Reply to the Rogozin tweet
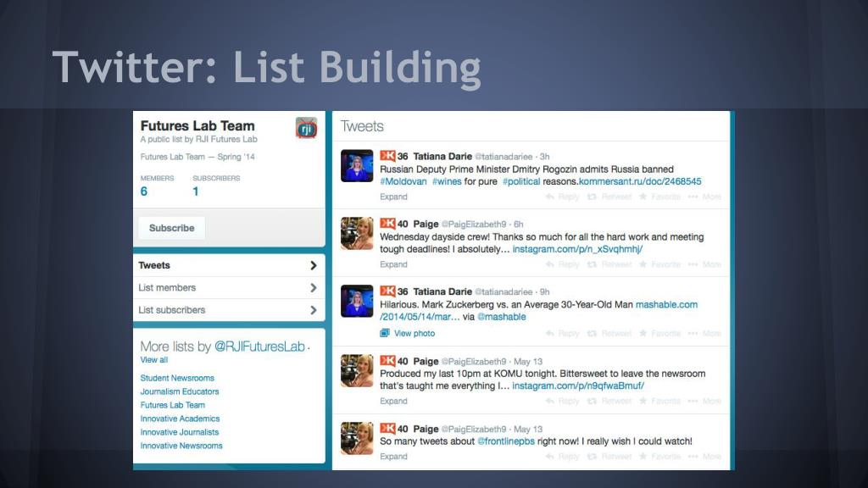 [563, 197]
